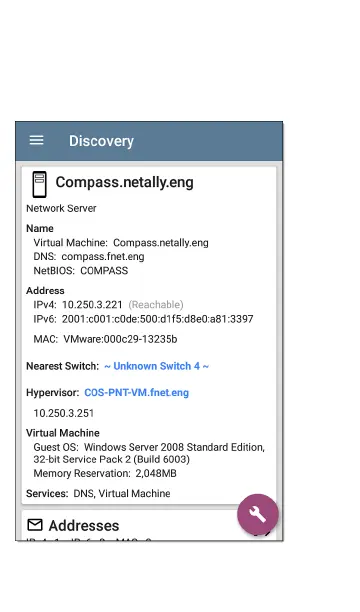Viewport: 360px width, 612px height.
Task: Click the network server device icon
Action: [39, 184]
